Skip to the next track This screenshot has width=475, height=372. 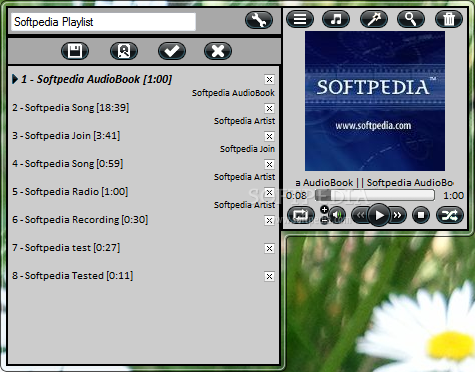tap(398, 215)
